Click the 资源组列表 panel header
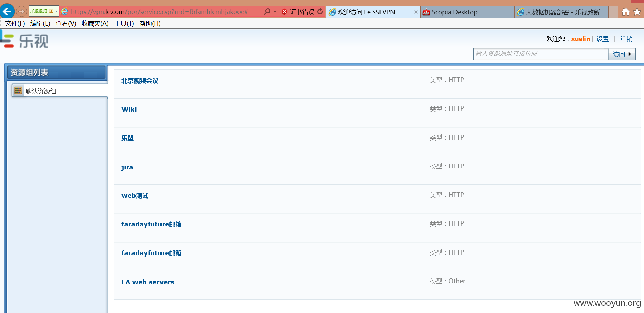Screen dimensions: 644x313 [x=56, y=73]
